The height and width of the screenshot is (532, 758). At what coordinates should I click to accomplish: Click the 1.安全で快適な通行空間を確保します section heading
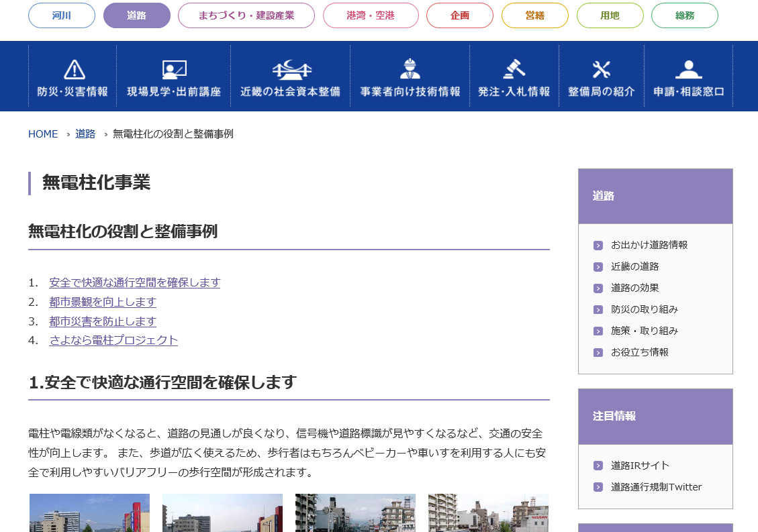[x=162, y=382]
